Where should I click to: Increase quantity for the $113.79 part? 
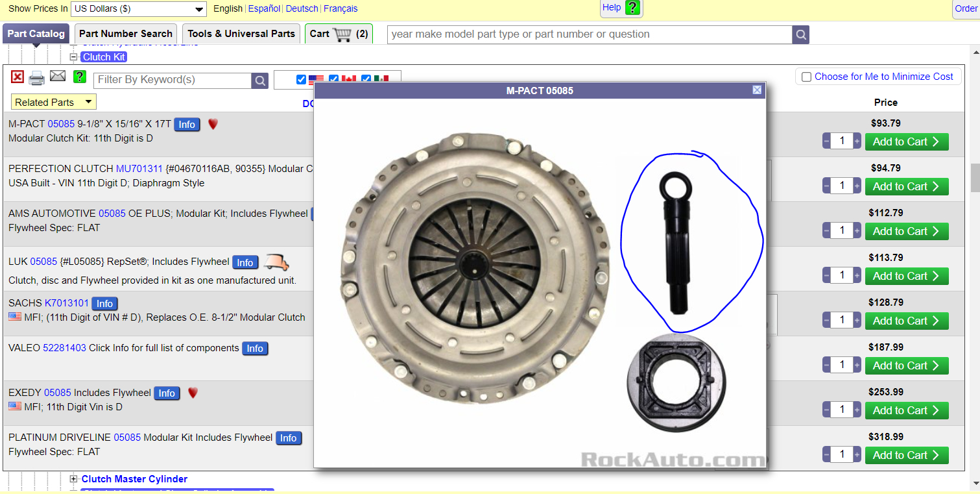pos(857,276)
